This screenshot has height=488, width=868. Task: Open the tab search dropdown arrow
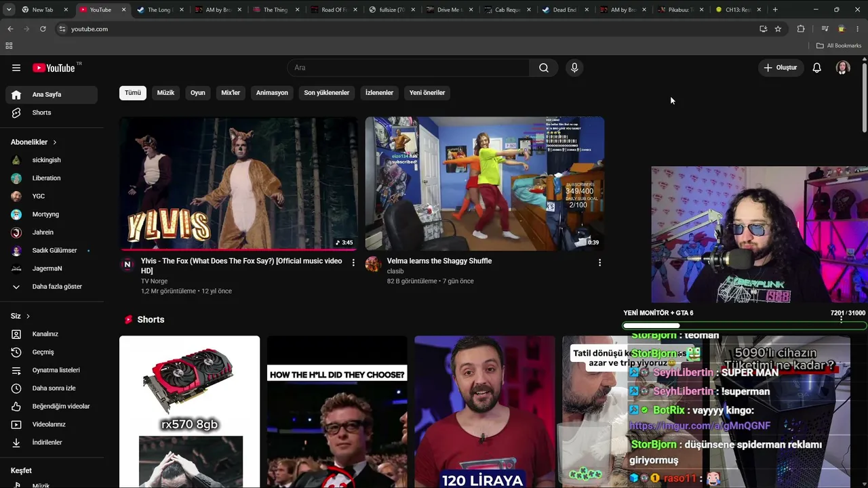point(9,9)
